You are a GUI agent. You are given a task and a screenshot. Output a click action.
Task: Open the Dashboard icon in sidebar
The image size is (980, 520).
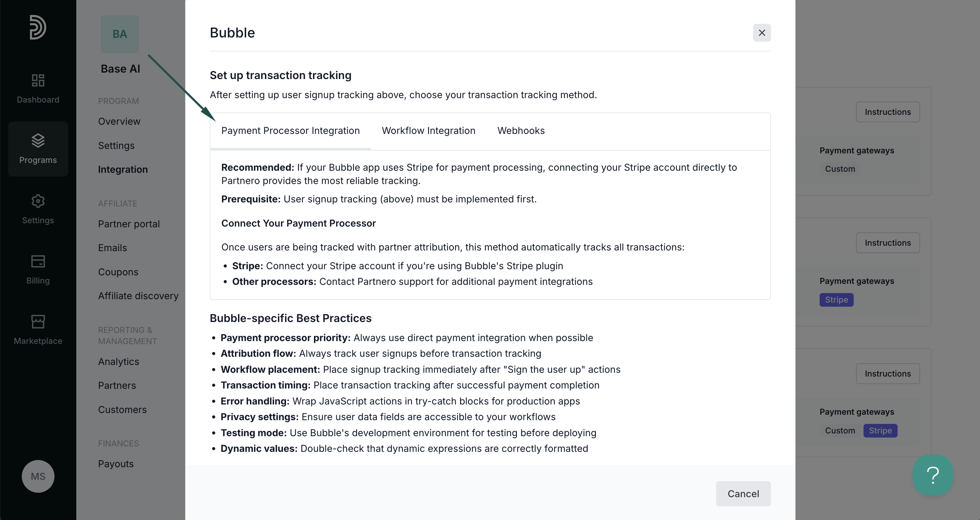(38, 80)
